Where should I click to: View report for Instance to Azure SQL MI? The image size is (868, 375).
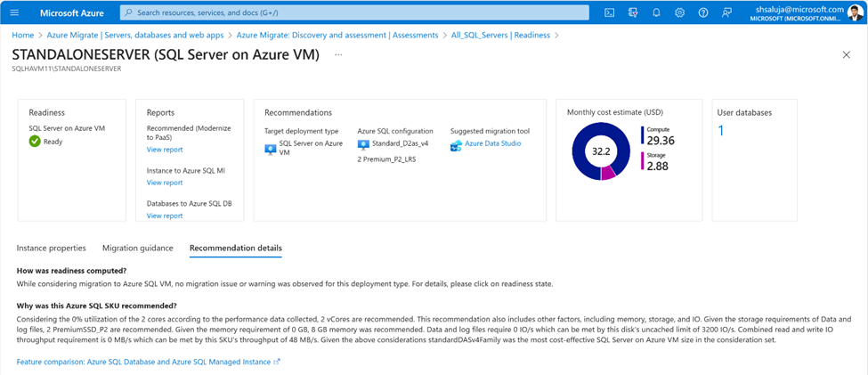tap(165, 183)
